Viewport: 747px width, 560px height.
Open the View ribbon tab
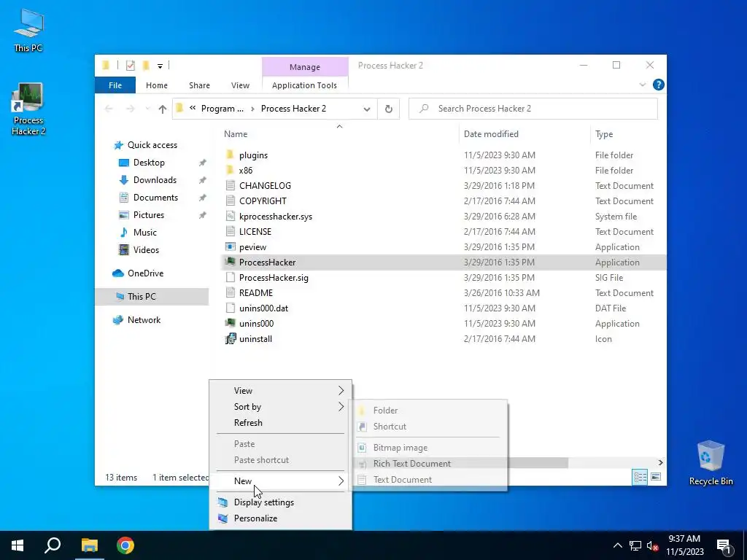point(240,85)
